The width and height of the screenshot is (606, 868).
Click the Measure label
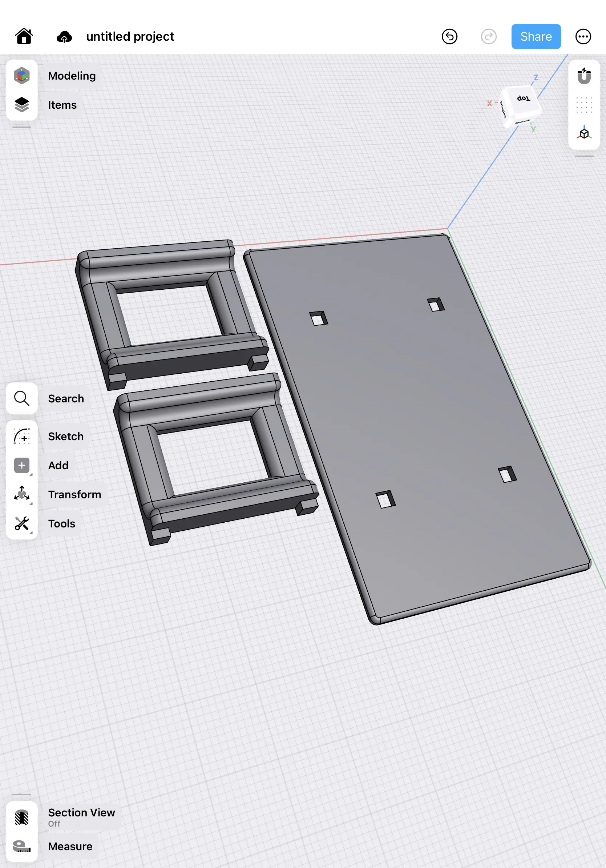pos(70,846)
